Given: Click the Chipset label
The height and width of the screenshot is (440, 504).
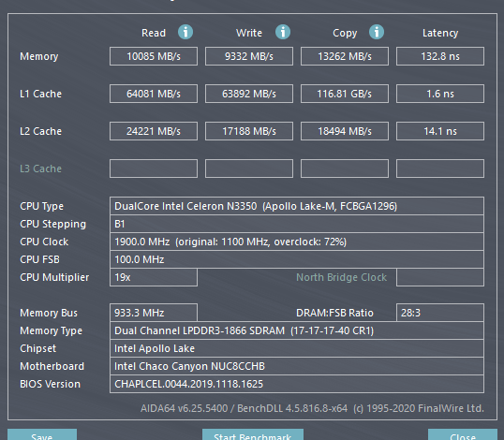Looking at the screenshot, I should (37, 349).
